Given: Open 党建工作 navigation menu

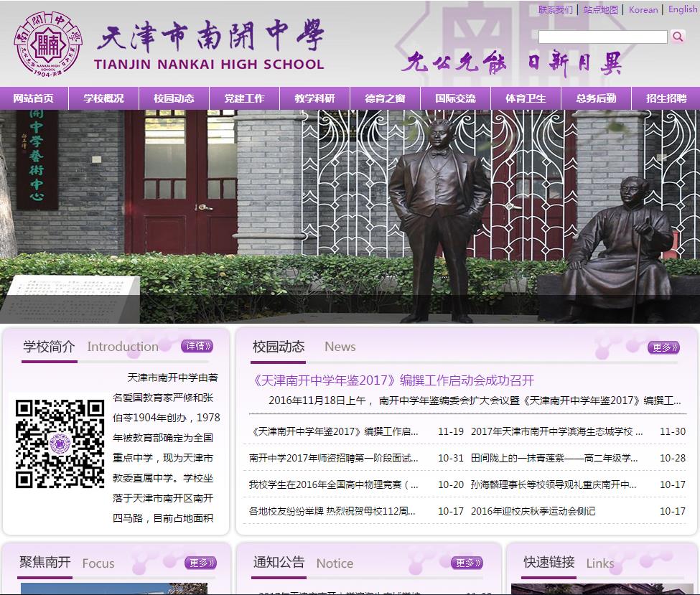Looking at the screenshot, I should (x=244, y=98).
